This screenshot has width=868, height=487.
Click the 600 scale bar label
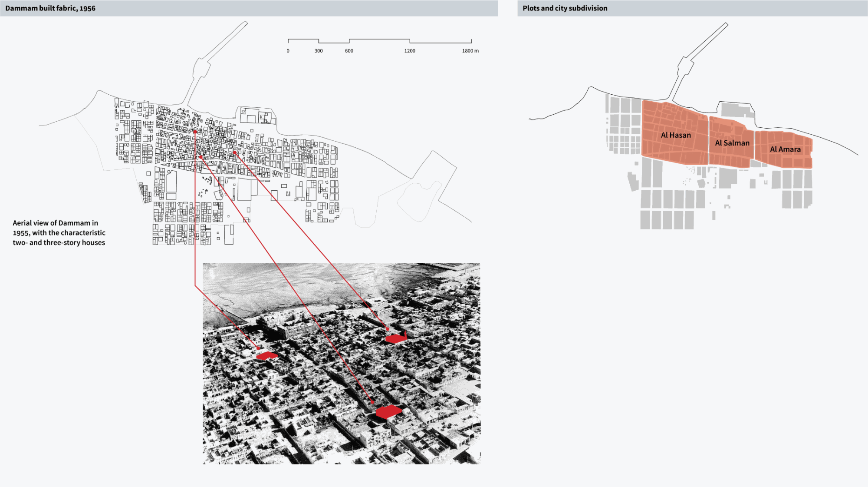click(x=349, y=51)
